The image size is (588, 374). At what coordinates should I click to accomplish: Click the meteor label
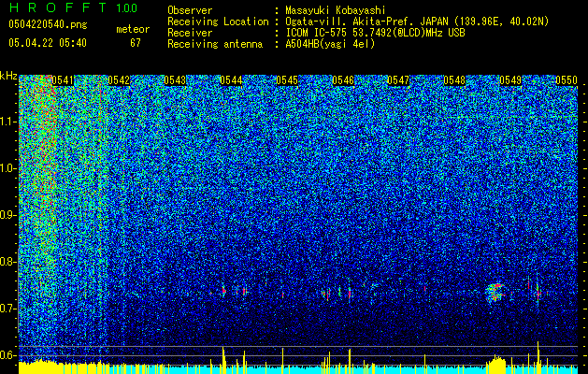(133, 29)
